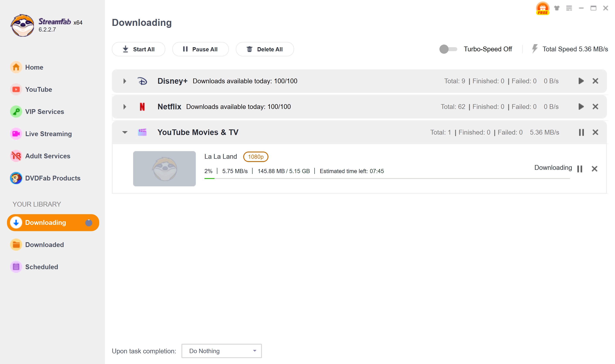Start all downloads

coord(138,49)
